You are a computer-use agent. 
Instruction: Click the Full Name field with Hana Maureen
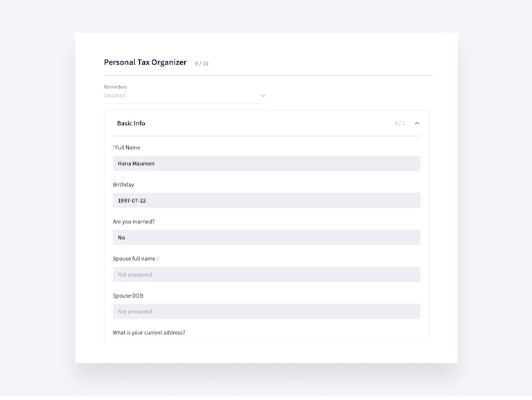tap(266, 163)
